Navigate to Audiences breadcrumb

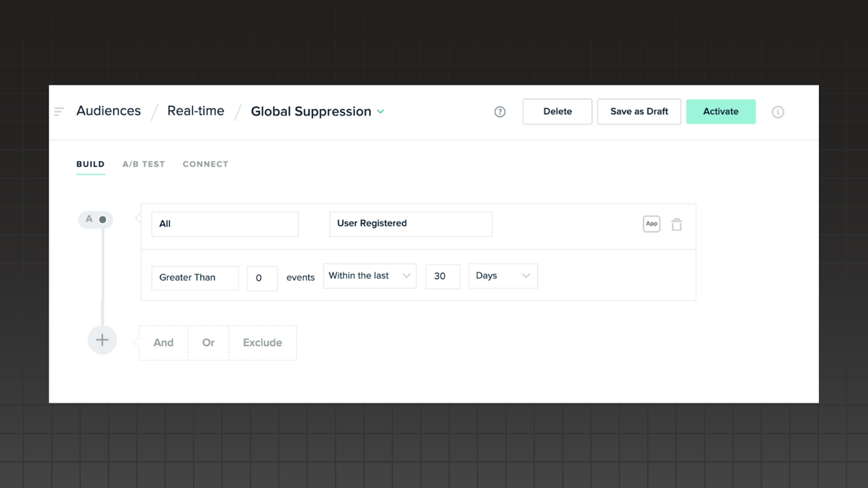pos(108,111)
